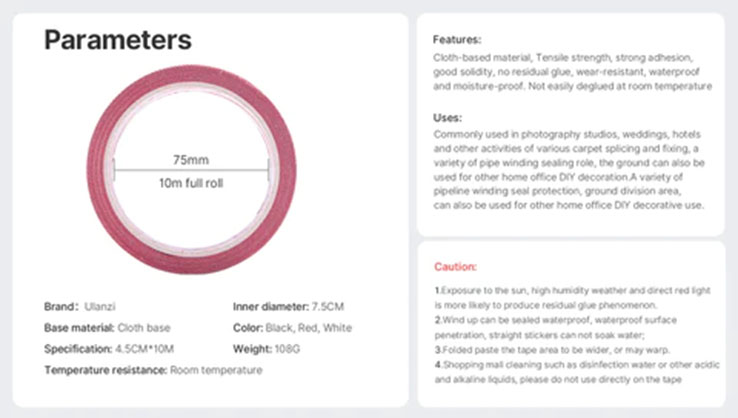Click the Features heading
Viewport: 738px width, 418px height.
coord(457,40)
